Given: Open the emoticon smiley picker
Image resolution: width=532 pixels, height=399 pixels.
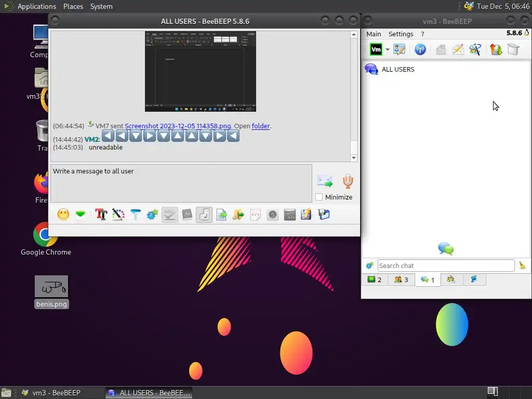Looking at the screenshot, I should tap(63, 215).
